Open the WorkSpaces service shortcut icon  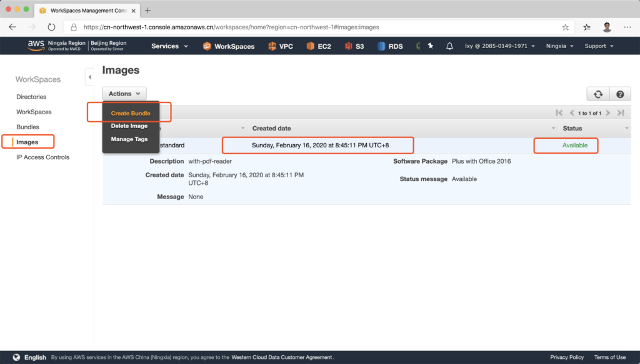(x=207, y=46)
